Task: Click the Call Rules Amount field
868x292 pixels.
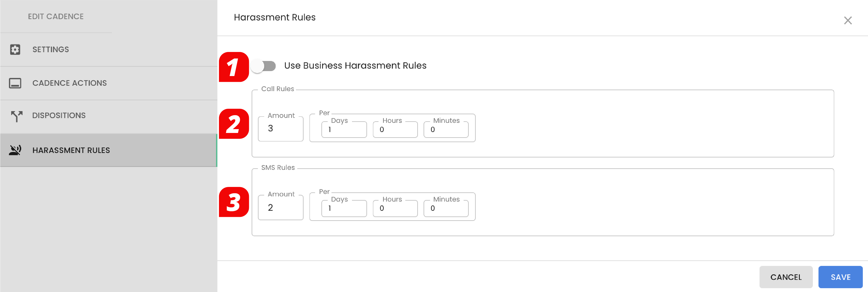Action: [x=280, y=129]
